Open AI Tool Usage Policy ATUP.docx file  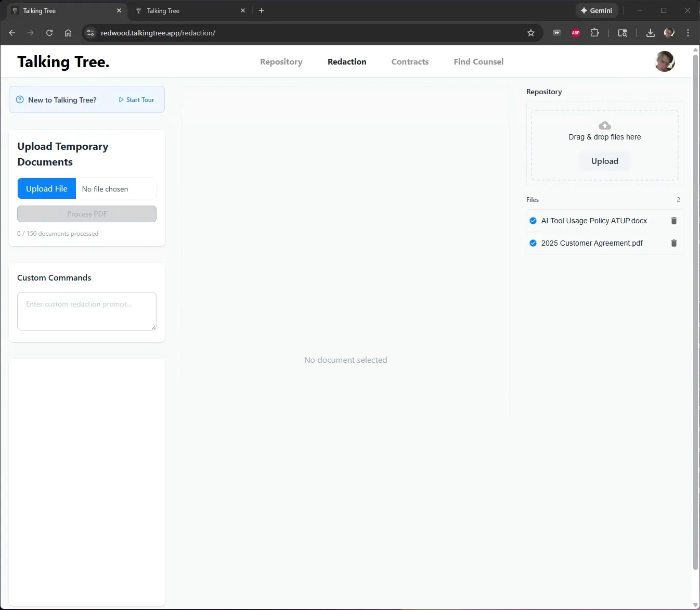point(594,221)
